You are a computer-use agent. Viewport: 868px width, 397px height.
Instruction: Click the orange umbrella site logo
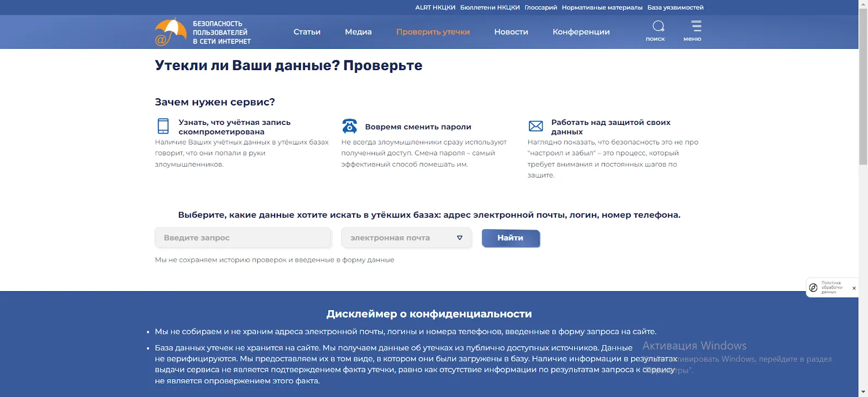tap(170, 32)
